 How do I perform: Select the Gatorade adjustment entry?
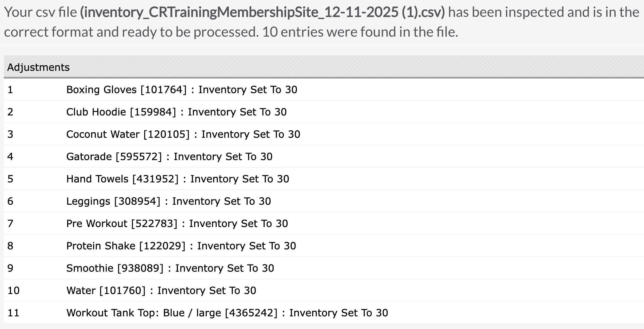324,157
